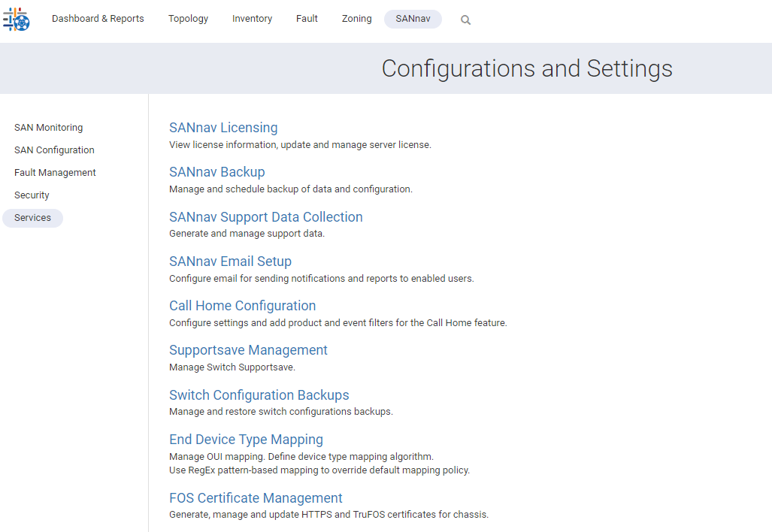Open the Zoning menu
The width and height of the screenshot is (772, 532).
coord(356,19)
